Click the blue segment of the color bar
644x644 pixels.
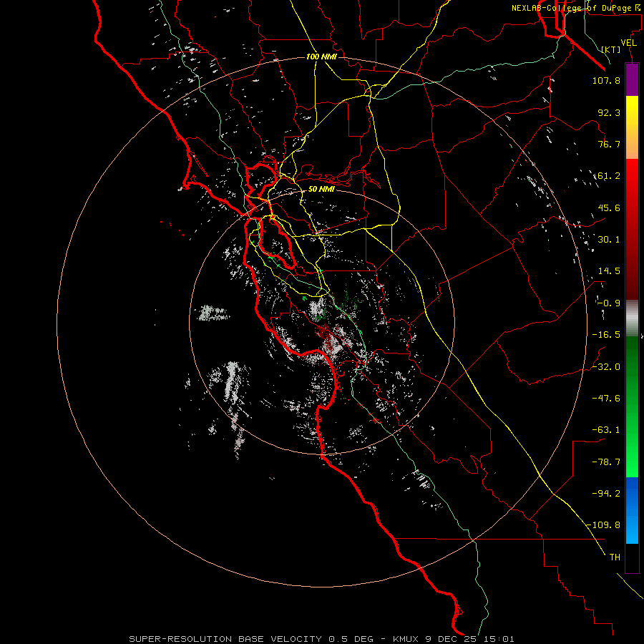(632, 510)
